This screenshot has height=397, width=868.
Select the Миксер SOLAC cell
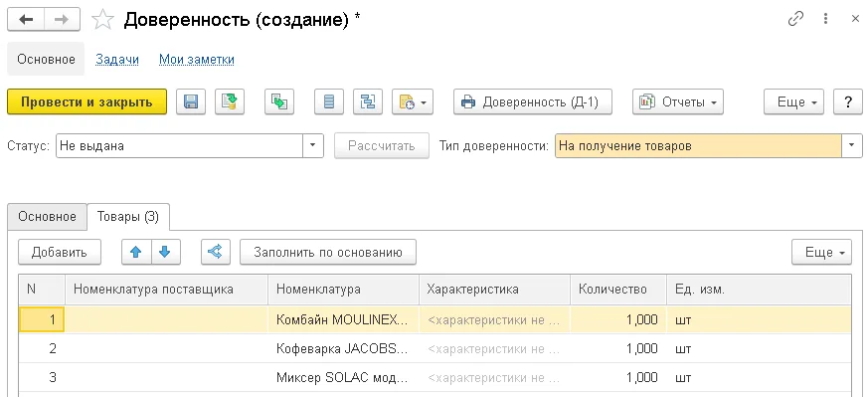[x=344, y=378]
